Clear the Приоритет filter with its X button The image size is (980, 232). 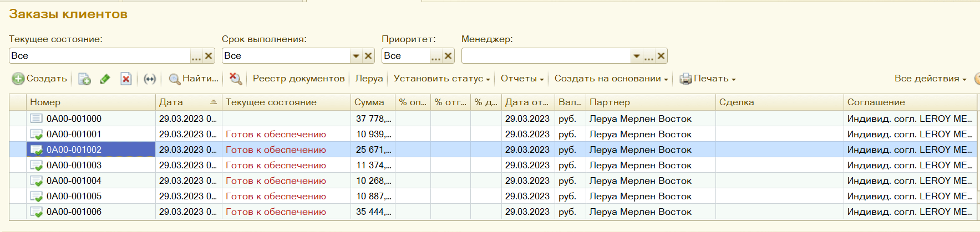coord(448,56)
